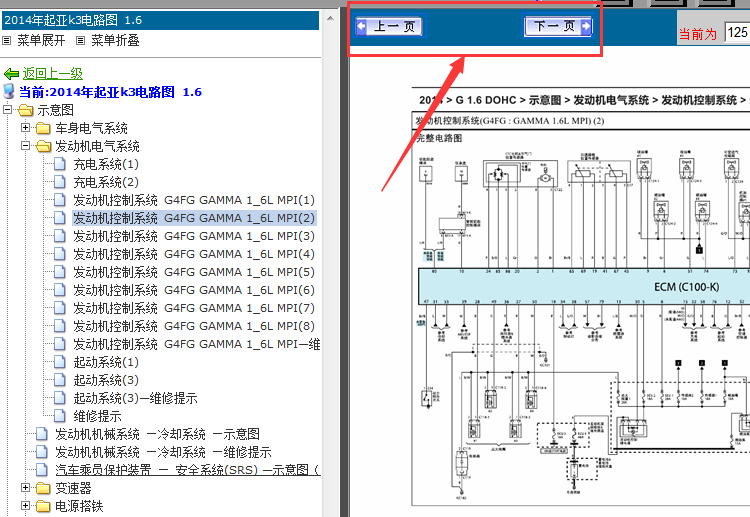Image resolution: width=750 pixels, height=517 pixels.
Task: Open 充电系统(1) document
Action: (x=106, y=165)
